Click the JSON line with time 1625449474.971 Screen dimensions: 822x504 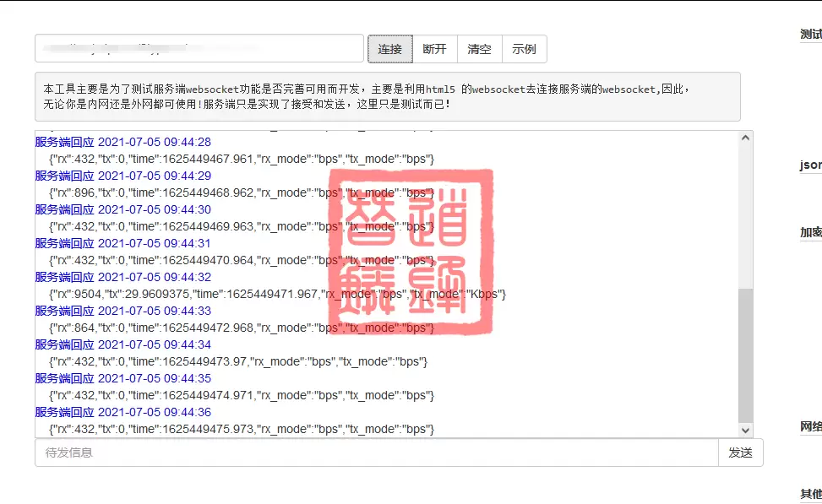[x=242, y=396]
